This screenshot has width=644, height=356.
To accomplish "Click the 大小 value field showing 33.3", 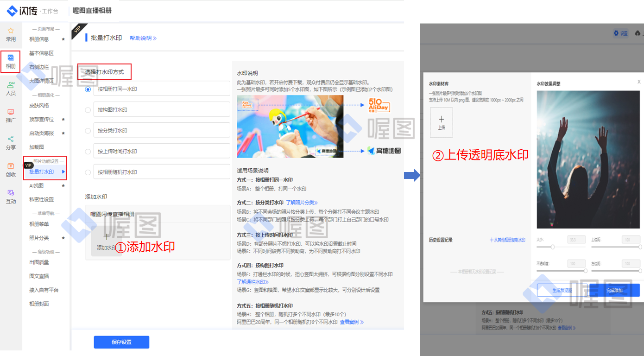I will pos(576,240).
